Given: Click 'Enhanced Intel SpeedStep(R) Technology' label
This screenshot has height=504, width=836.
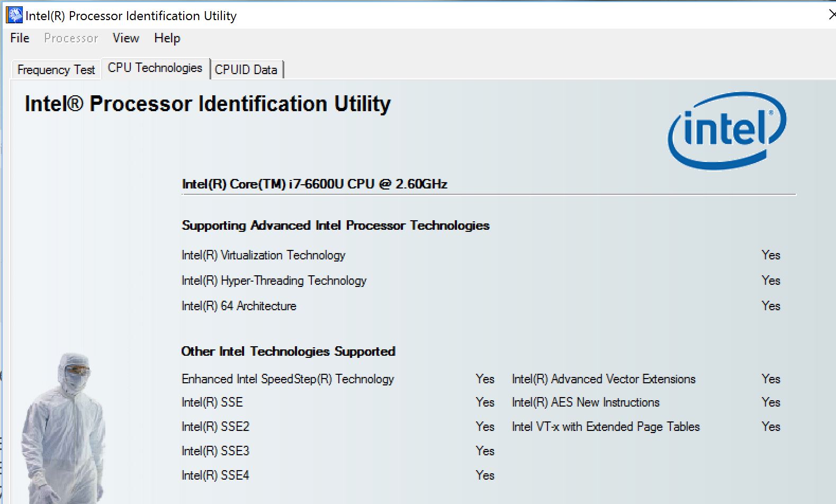Looking at the screenshot, I should coord(287,379).
